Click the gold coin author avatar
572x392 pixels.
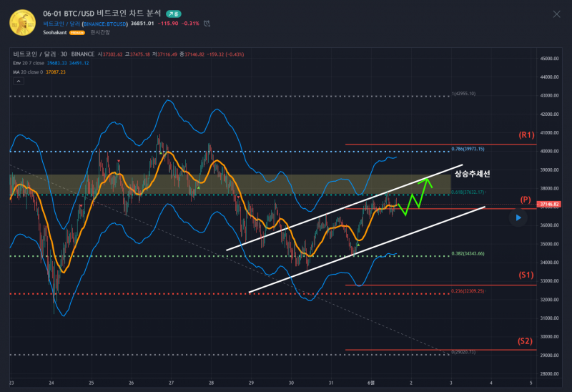(x=24, y=21)
